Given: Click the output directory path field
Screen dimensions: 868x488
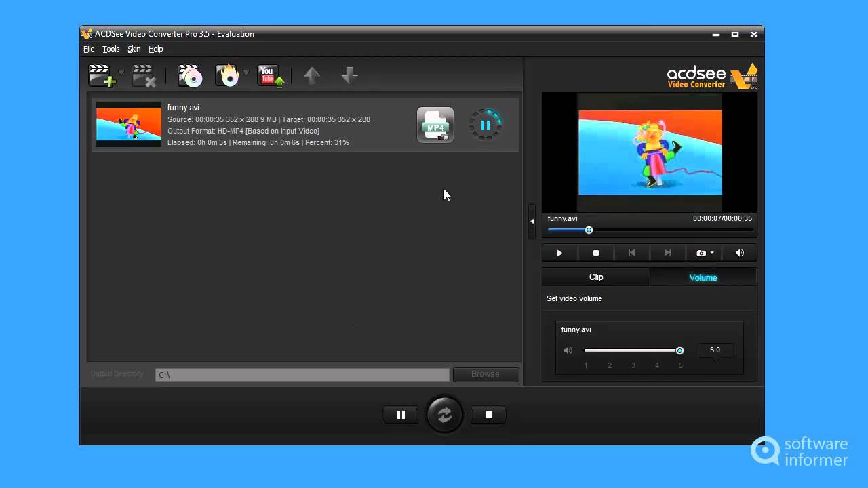Looking at the screenshot, I should pos(302,374).
